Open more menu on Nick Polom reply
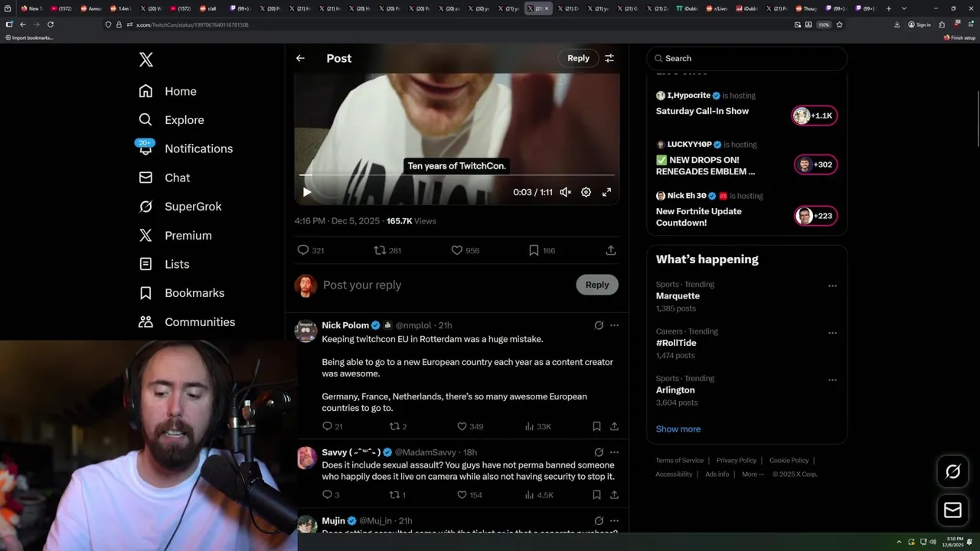This screenshot has height=551, width=980. [614, 325]
